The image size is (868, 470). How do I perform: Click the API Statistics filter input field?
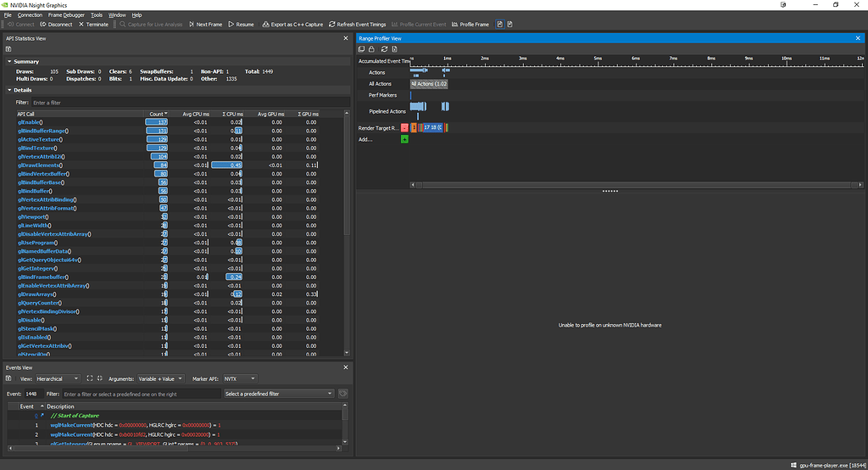click(170, 102)
